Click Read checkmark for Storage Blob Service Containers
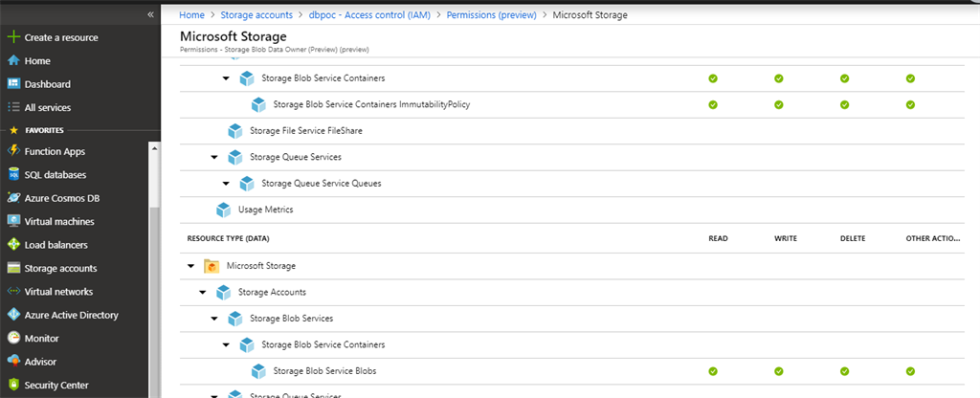The image size is (980, 398). tap(712, 78)
